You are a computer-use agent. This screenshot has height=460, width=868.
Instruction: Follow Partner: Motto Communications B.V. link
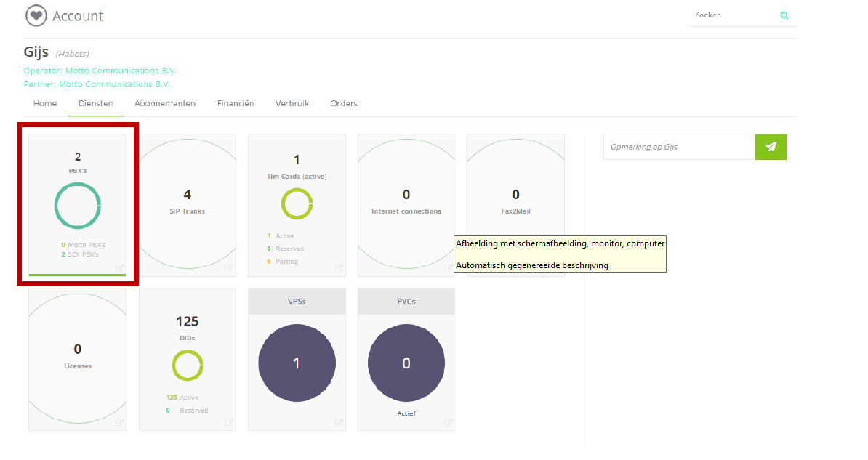[97, 84]
